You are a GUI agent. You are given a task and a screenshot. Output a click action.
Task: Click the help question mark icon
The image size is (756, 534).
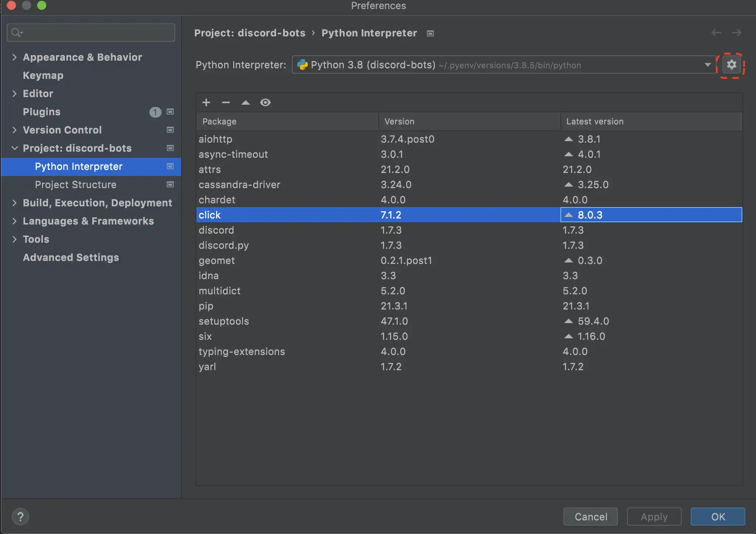point(20,517)
